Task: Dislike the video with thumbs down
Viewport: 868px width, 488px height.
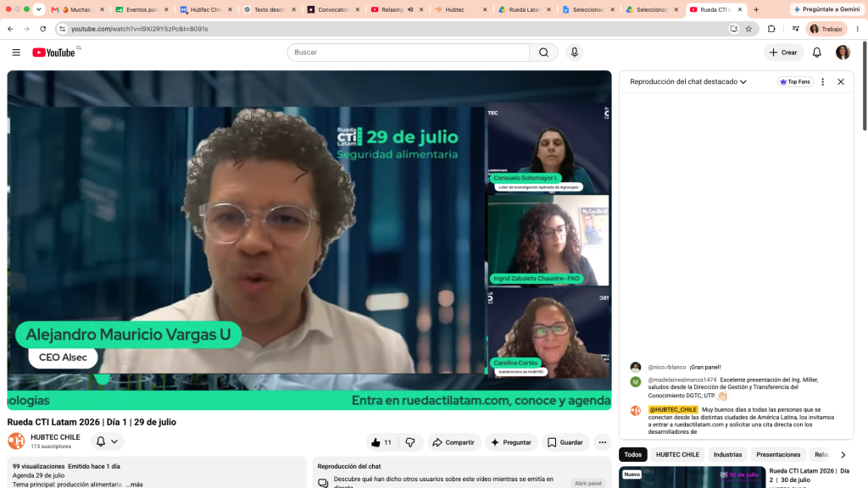Action: (x=410, y=442)
